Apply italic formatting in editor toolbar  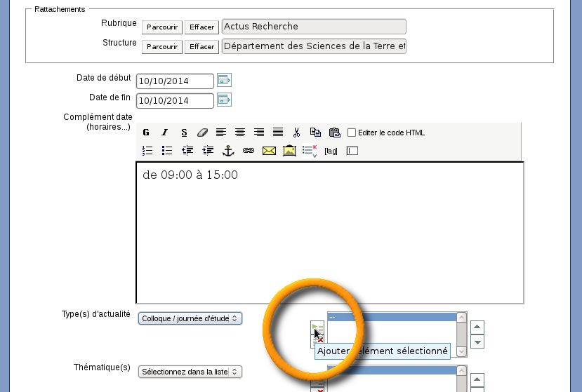(165, 133)
